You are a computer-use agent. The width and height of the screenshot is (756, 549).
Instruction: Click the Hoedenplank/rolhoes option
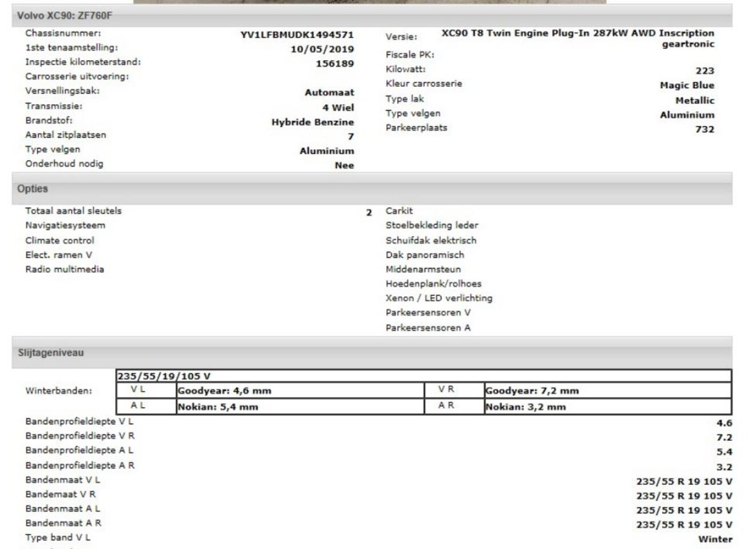(x=433, y=284)
